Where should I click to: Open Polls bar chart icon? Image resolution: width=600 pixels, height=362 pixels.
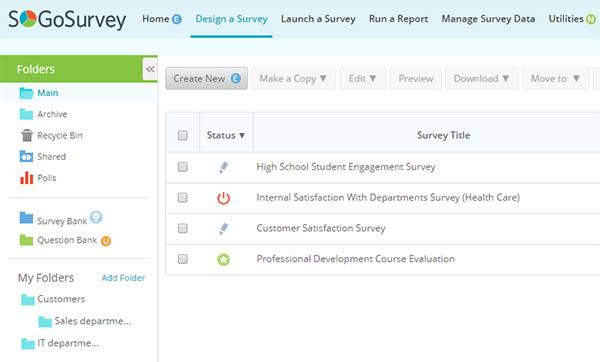pyautogui.click(x=26, y=178)
